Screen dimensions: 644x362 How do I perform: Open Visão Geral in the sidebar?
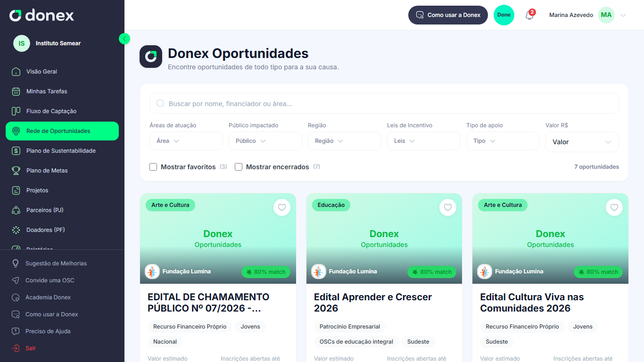[62, 72]
